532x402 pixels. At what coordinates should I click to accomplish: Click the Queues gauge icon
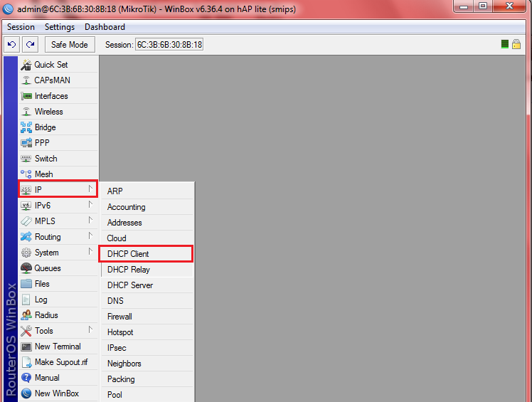[26, 268]
